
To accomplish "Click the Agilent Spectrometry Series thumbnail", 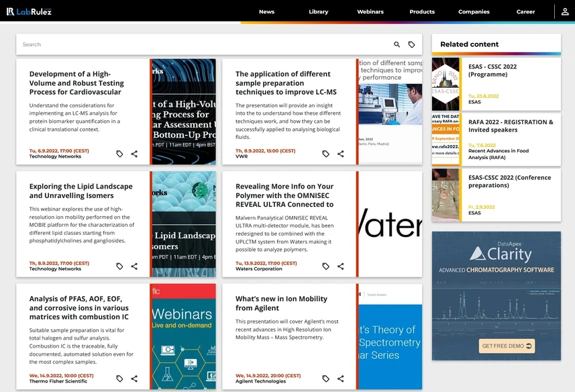I will [390, 336].
